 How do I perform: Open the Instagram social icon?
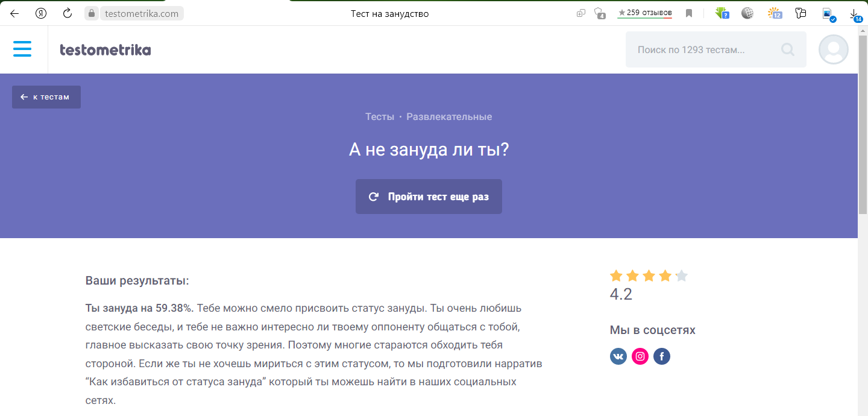click(640, 356)
